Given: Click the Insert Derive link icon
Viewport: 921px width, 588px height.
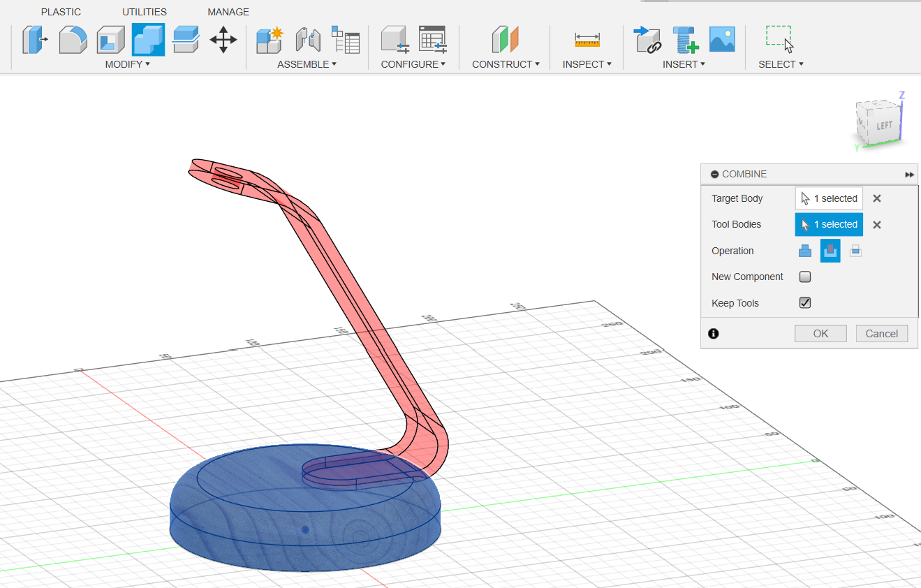Looking at the screenshot, I should click(x=648, y=40).
